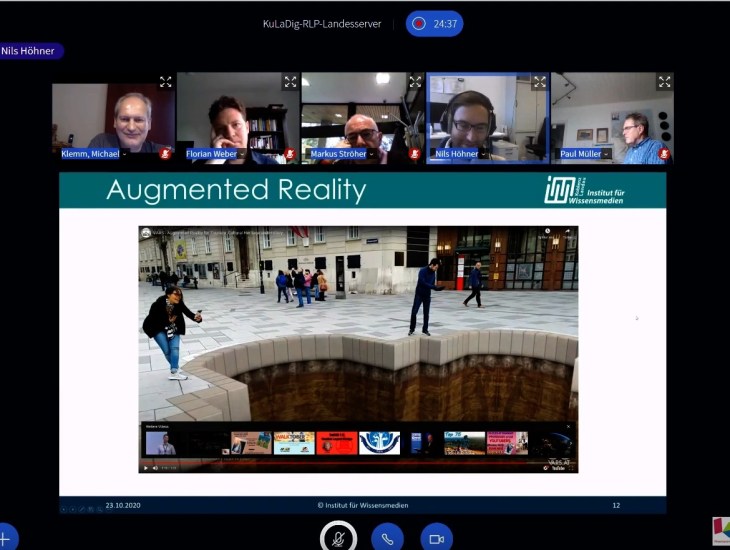This screenshot has width=730, height=550.
Task: Make Nils Höhner's webcam fullscreen
Action: [x=539, y=82]
